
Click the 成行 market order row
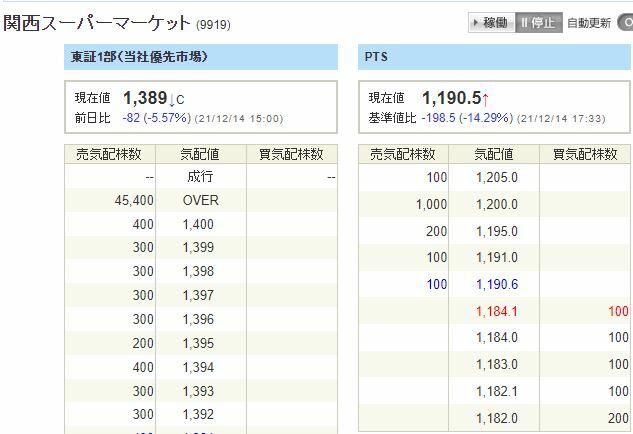(x=201, y=177)
